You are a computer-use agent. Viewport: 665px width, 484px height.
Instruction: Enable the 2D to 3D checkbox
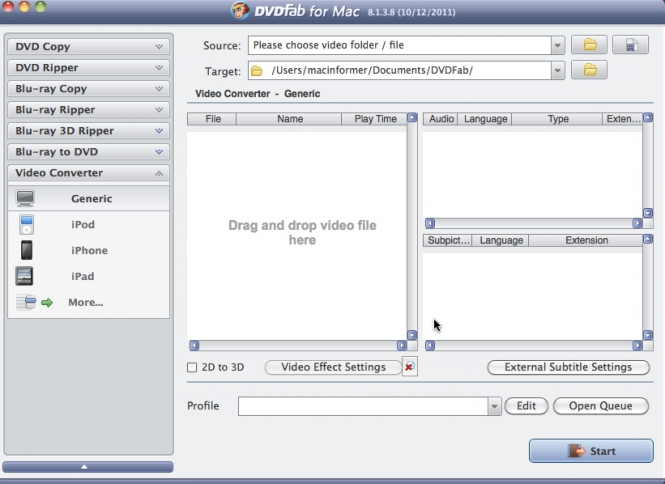tap(192, 367)
